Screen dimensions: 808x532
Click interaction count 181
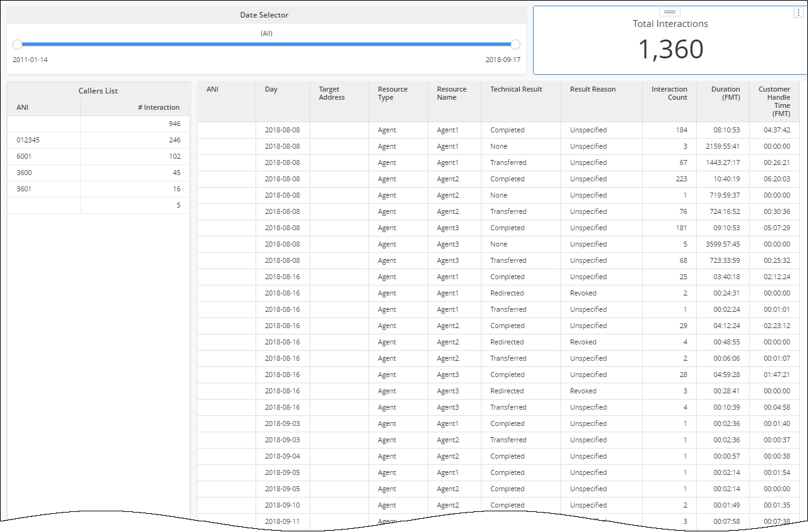(681, 228)
